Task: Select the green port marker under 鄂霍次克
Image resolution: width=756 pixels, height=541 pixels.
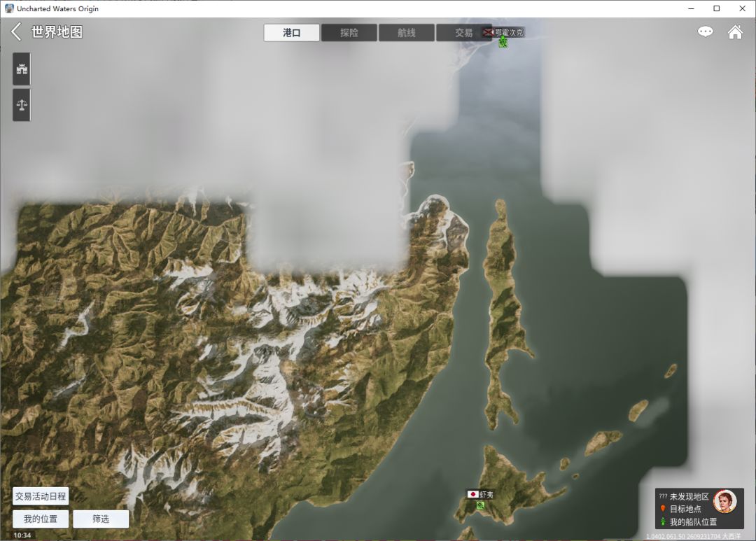Action: coord(503,43)
